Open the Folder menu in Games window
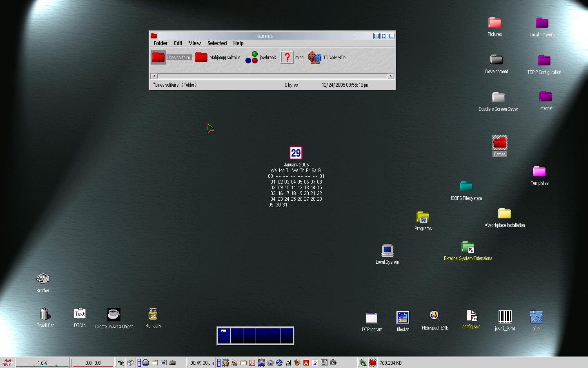 pyautogui.click(x=160, y=43)
